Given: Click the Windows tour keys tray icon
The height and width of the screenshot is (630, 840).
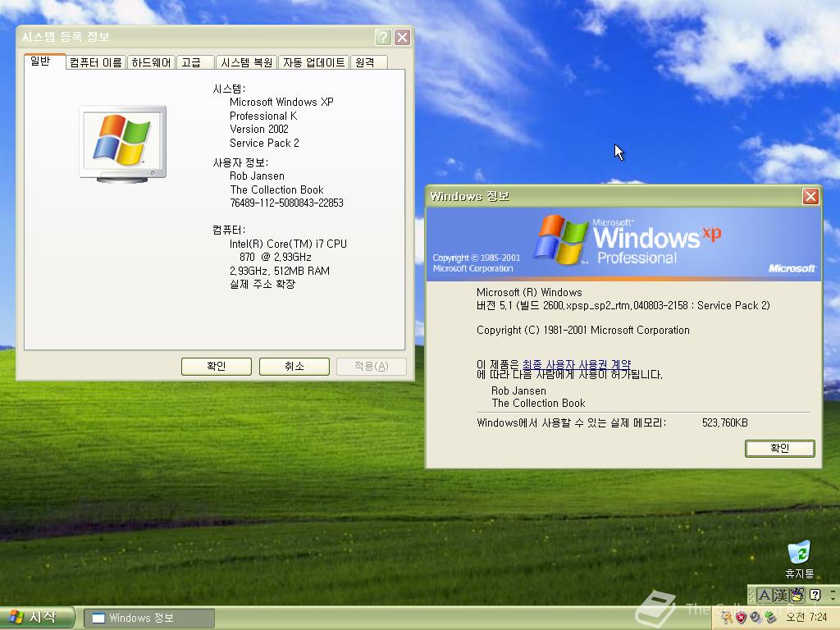Looking at the screenshot, I should point(727,618).
